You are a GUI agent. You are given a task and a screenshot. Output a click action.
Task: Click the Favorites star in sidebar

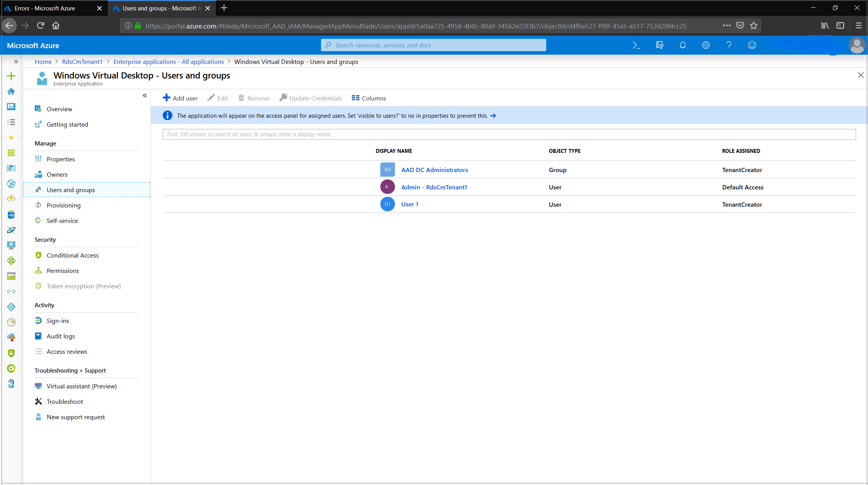pyautogui.click(x=11, y=137)
